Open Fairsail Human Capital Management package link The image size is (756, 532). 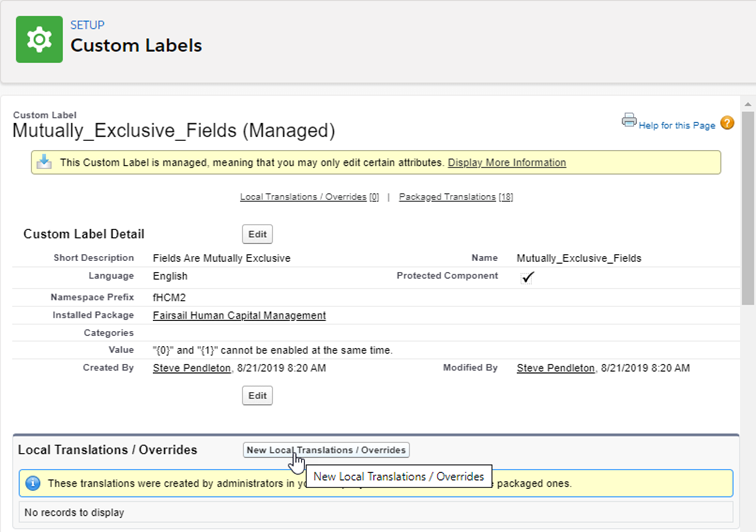(239, 315)
